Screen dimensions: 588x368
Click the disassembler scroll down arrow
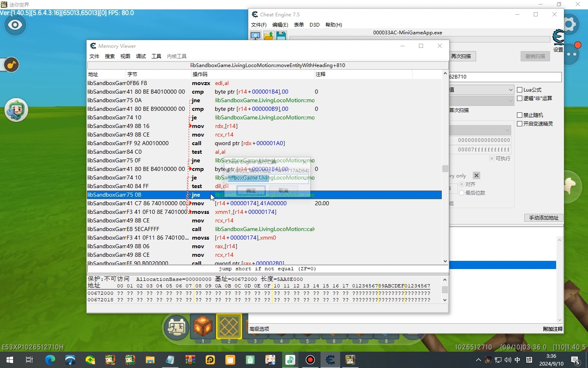(x=445, y=261)
